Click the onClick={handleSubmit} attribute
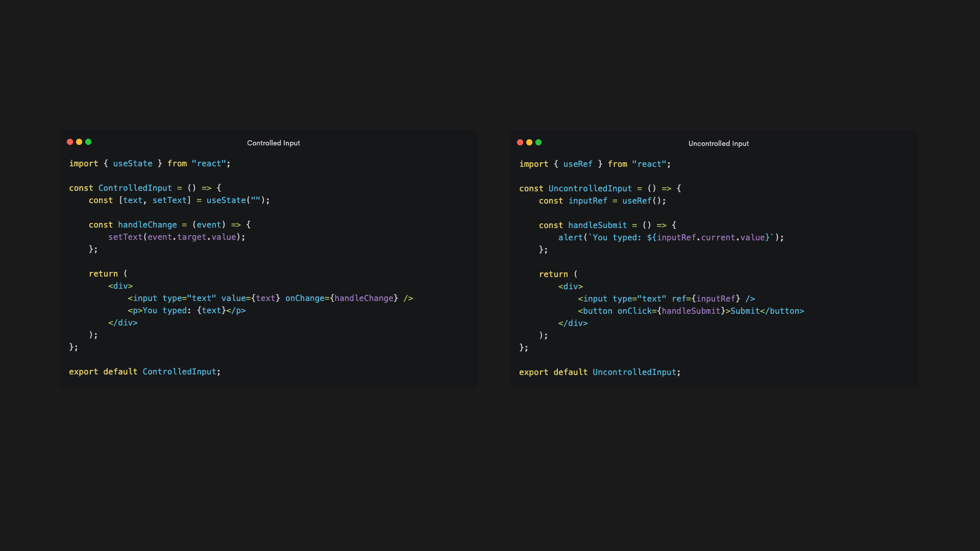Image resolution: width=980 pixels, height=551 pixels. 672,311
